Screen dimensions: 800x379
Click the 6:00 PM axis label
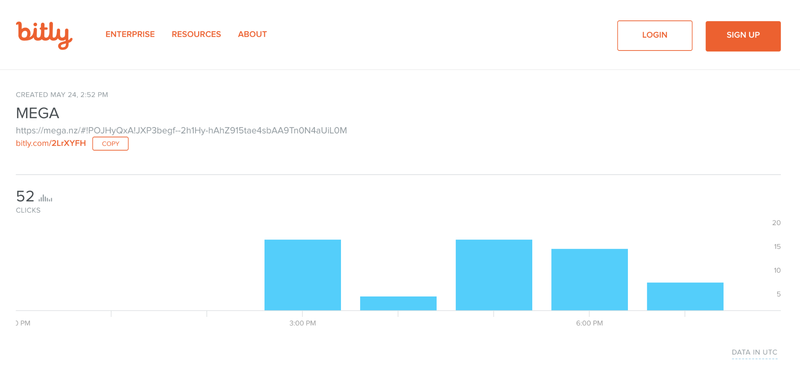[590, 324]
